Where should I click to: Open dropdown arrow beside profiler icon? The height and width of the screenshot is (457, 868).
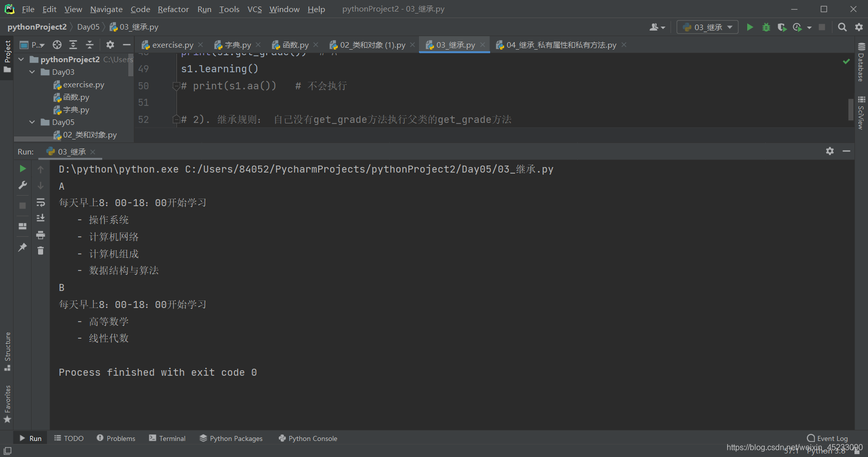[x=809, y=28]
